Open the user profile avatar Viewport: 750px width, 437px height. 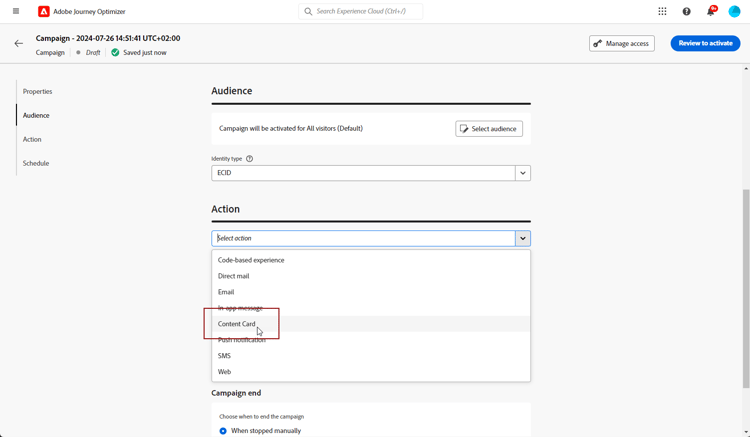734,12
